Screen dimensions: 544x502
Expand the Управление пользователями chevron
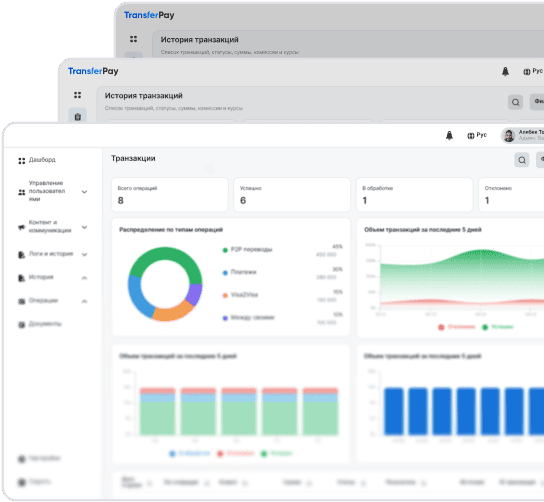84,192
